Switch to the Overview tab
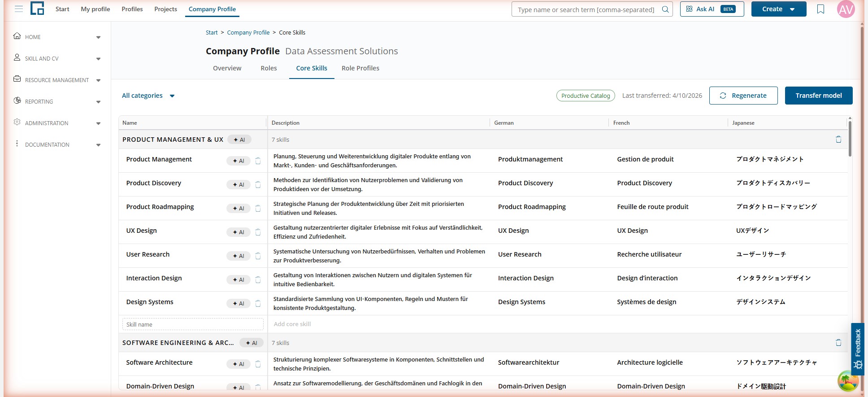Screen dimensions: 868x397 [227, 68]
